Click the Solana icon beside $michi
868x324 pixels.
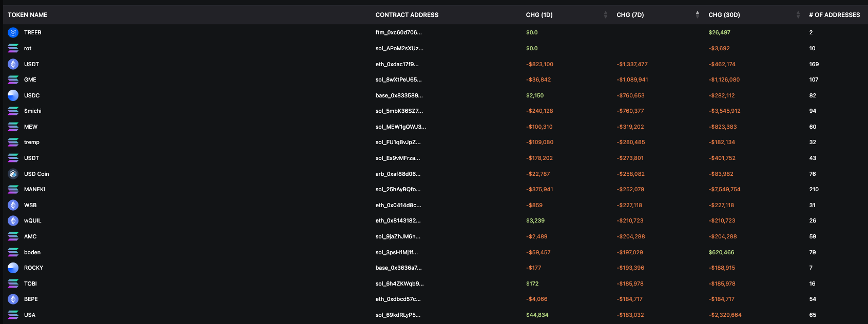coord(13,111)
